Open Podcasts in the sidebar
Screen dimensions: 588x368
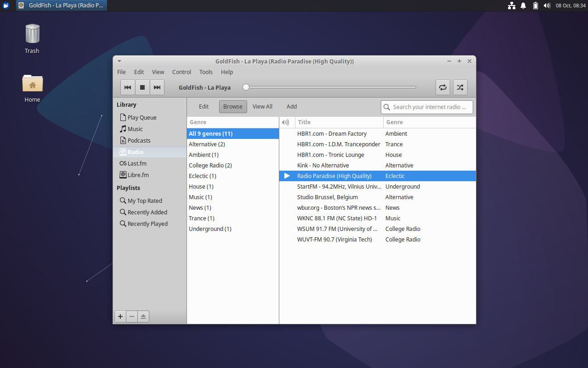[x=150, y=140]
